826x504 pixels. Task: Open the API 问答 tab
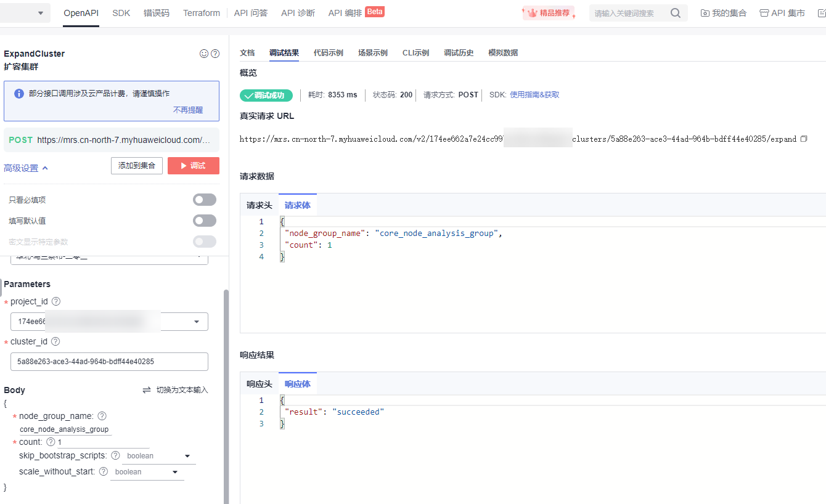tap(251, 13)
